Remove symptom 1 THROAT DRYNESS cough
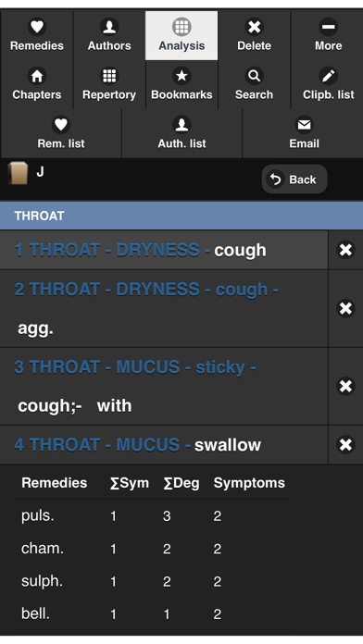The height and width of the screenshot is (644, 363). click(345, 250)
